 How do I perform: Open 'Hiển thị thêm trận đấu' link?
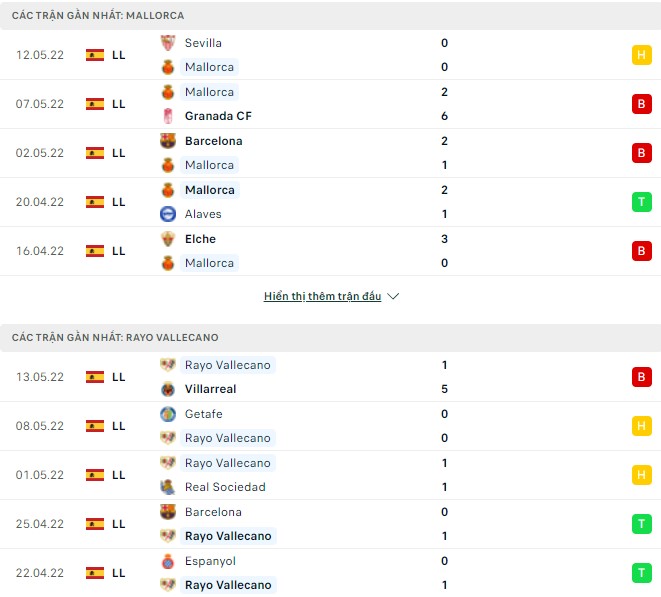click(x=322, y=297)
